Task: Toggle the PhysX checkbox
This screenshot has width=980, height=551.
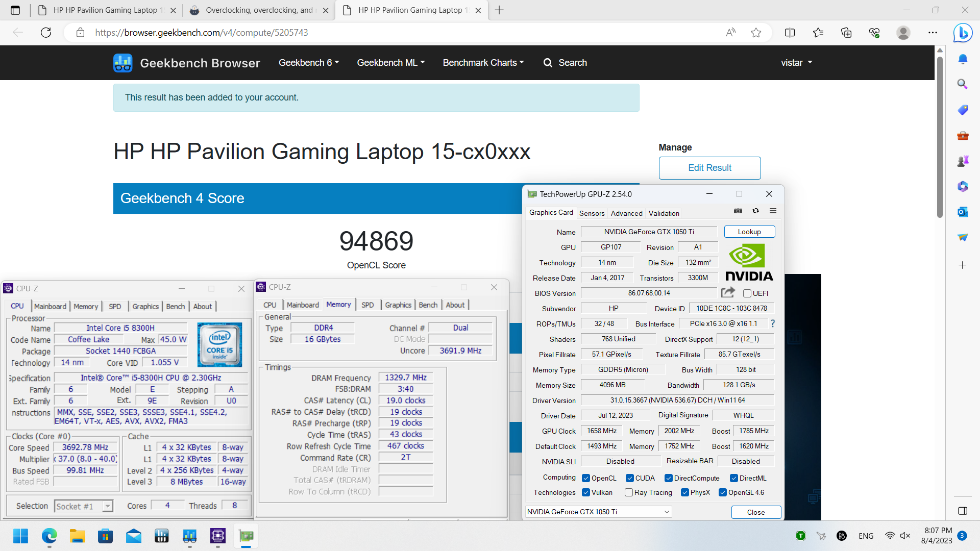Action: click(685, 492)
